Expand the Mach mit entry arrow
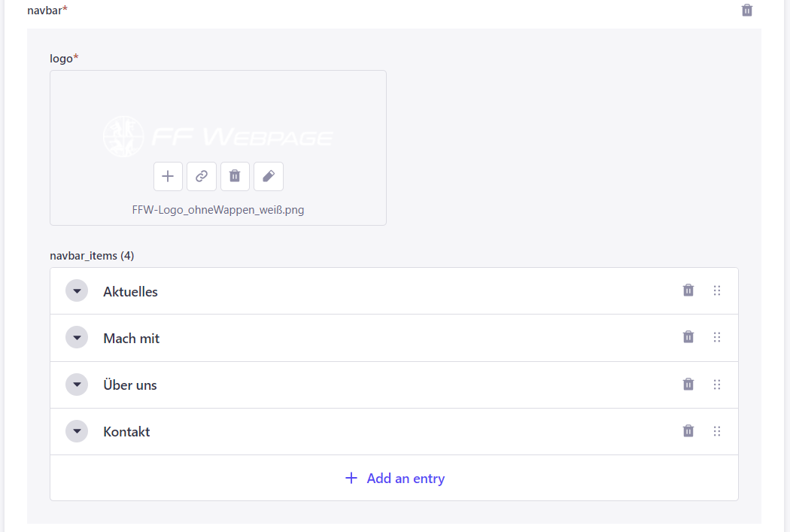The height and width of the screenshot is (532, 790). coord(77,338)
